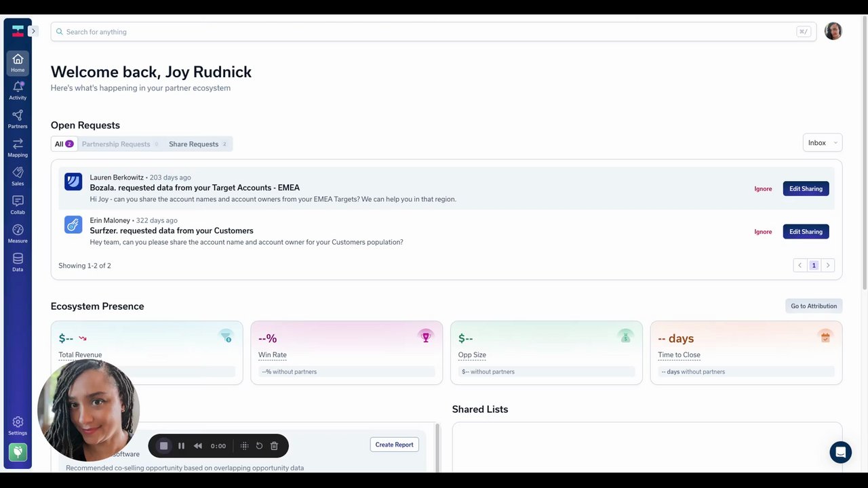Select the All requests tab
The image size is (868, 488).
click(x=64, y=144)
